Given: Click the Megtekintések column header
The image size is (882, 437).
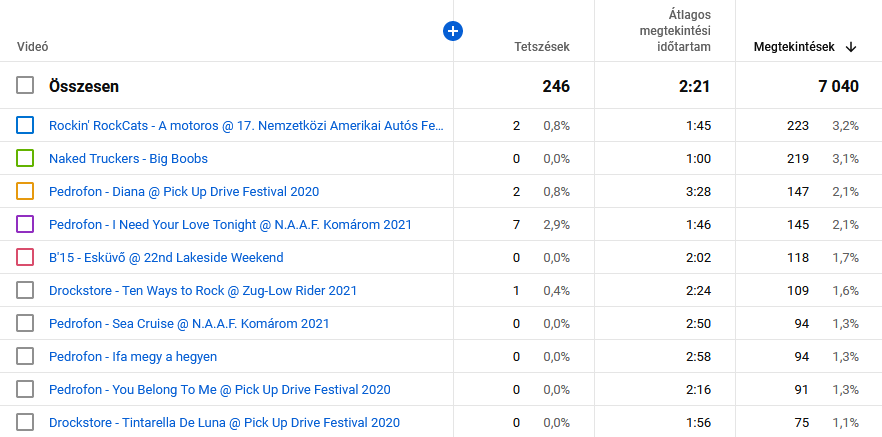Looking at the screenshot, I should tap(794, 46).
